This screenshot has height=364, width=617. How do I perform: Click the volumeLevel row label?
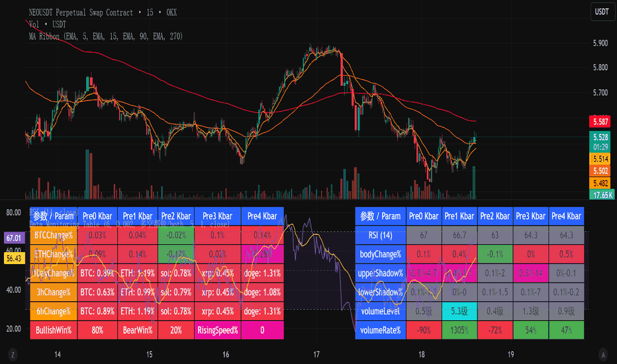381,311
